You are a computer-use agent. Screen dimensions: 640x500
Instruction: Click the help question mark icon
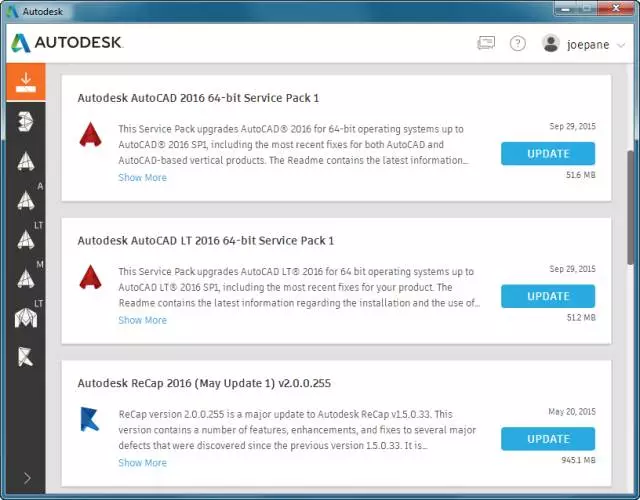pos(517,44)
